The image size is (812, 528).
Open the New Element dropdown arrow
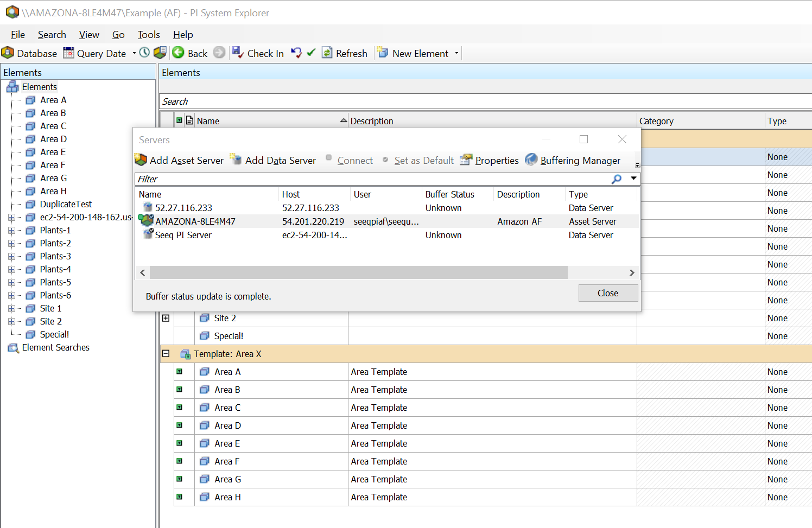click(x=456, y=53)
